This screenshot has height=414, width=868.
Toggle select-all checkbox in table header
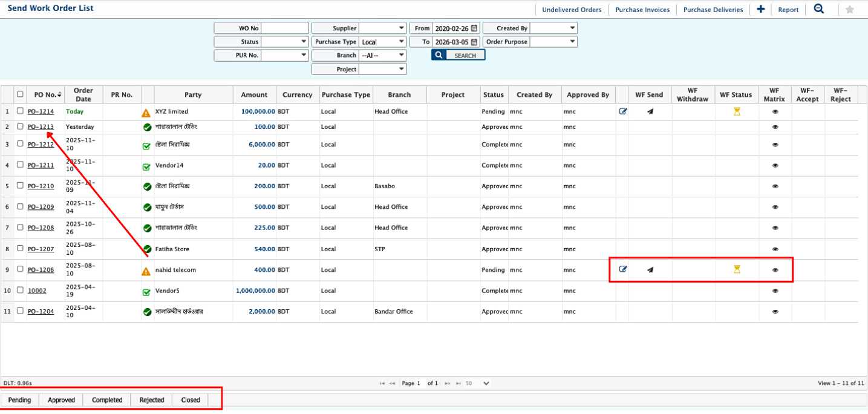[21, 94]
